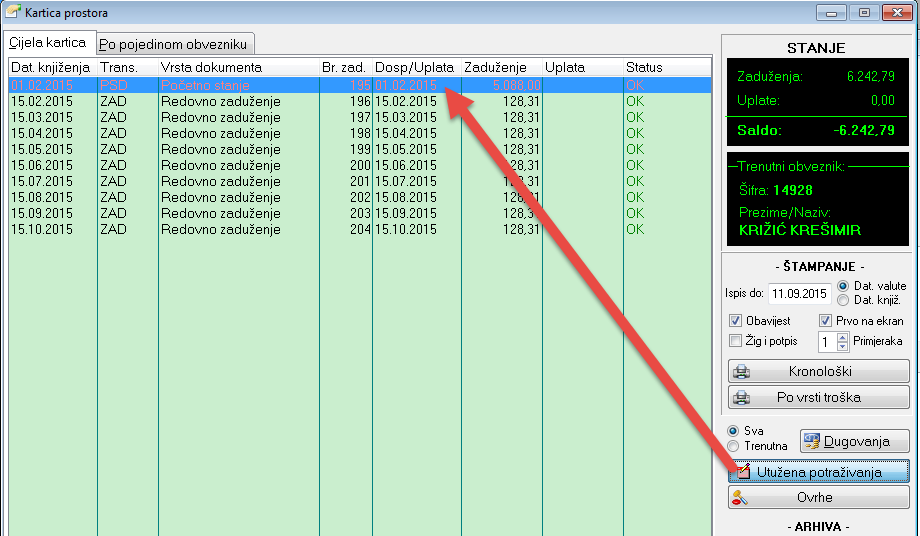Click the Br. zad. column header
Viewport: 920px width, 536px height.
pos(346,67)
